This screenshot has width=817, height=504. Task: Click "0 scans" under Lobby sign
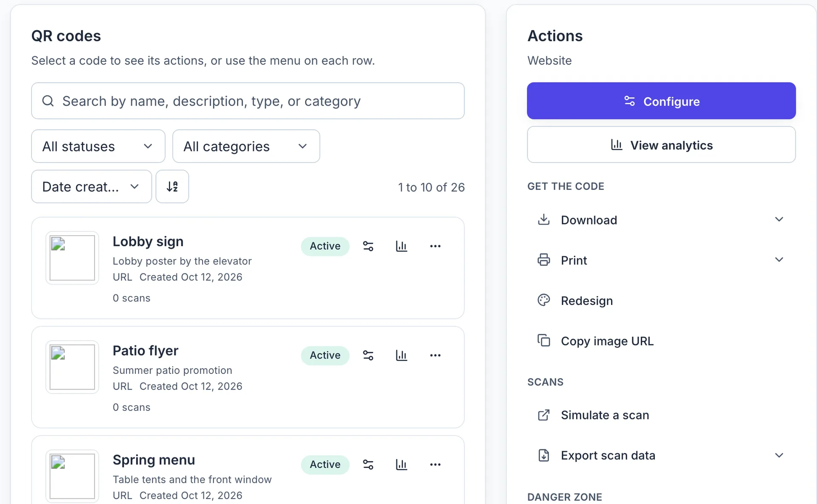click(131, 298)
